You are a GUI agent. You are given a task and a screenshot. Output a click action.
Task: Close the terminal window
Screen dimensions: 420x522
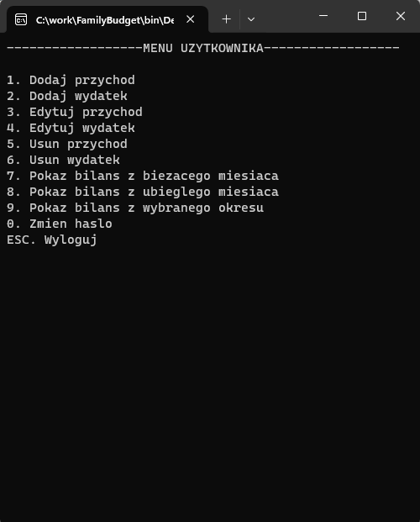[x=401, y=16]
